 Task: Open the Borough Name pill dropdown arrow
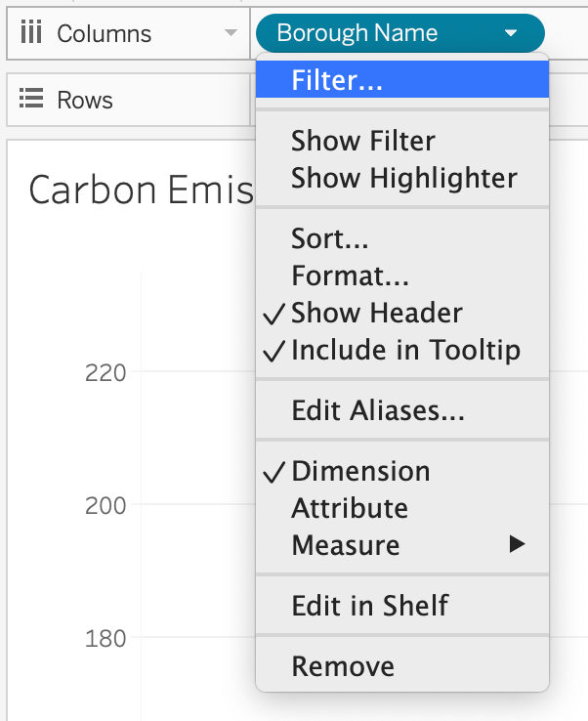pos(511,33)
